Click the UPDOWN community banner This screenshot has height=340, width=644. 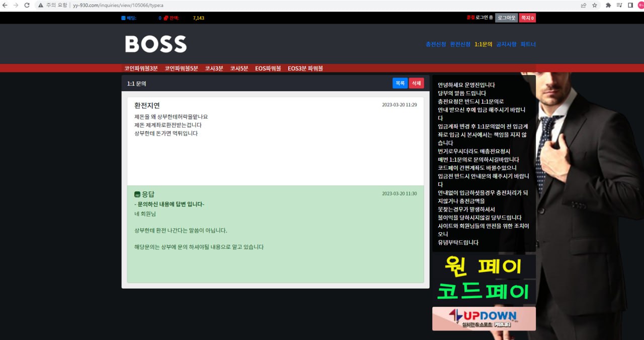pos(484,318)
